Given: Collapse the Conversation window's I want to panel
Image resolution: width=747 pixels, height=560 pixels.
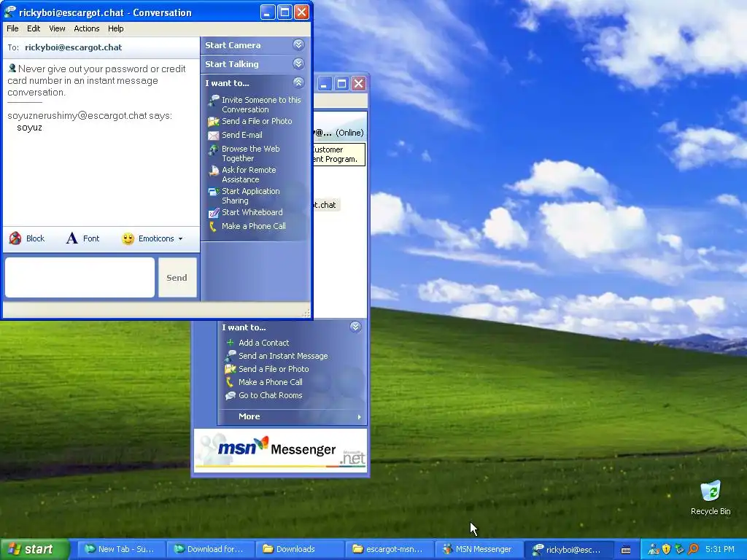Looking at the screenshot, I should (x=298, y=82).
